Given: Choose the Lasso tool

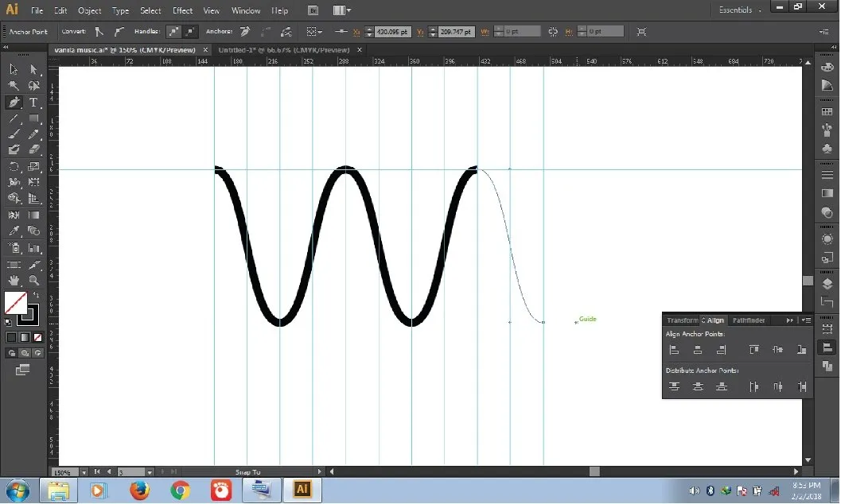Looking at the screenshot, I should click(33, 86).
